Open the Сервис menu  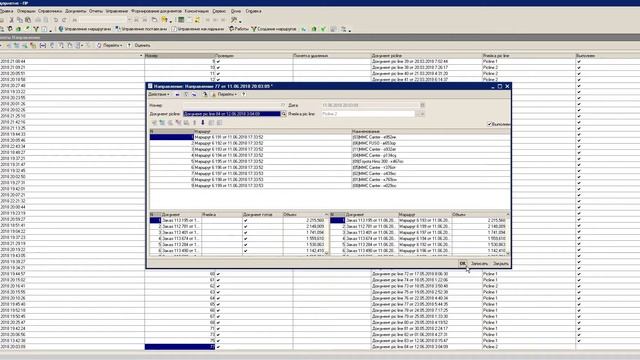(x=219, y=11)
